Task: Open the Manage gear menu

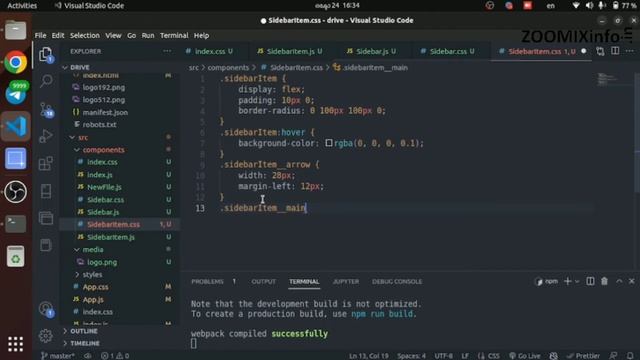Action: [x=46, y=336]
